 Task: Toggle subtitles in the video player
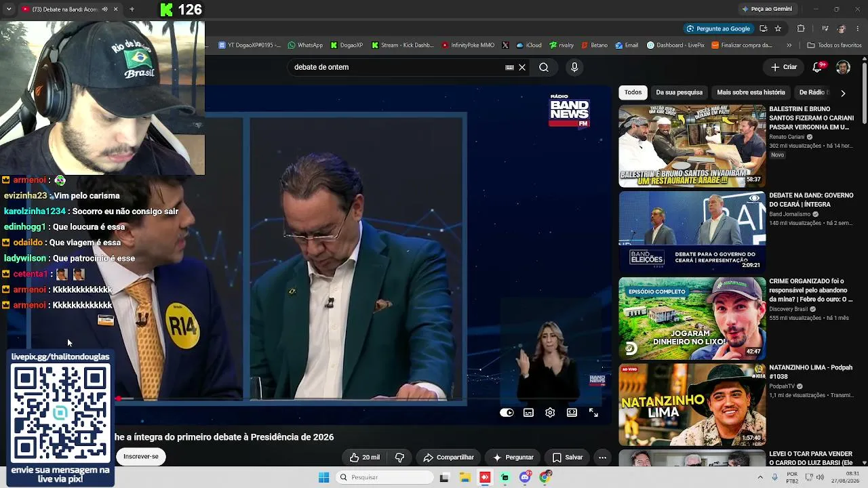coord(528,412)
